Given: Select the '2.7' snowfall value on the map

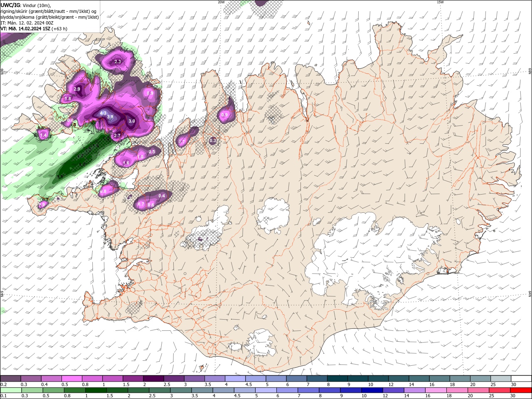Looking at the screenshot, I should 117,135.
